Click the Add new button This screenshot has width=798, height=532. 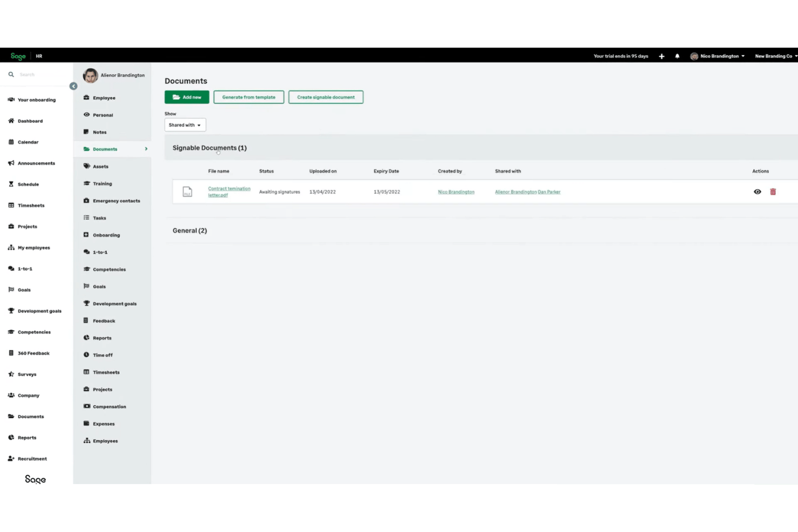187,97
